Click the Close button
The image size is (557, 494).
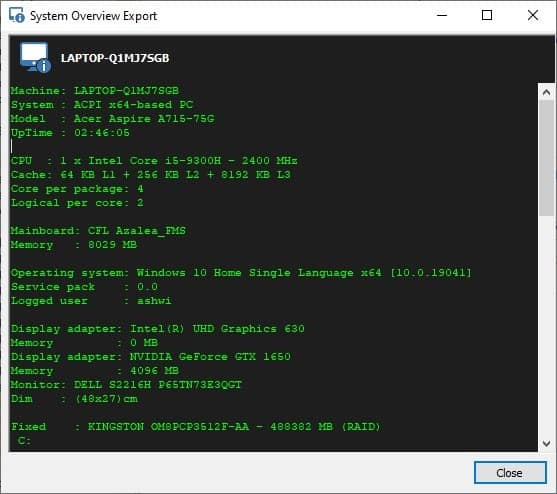coord(510,472)
